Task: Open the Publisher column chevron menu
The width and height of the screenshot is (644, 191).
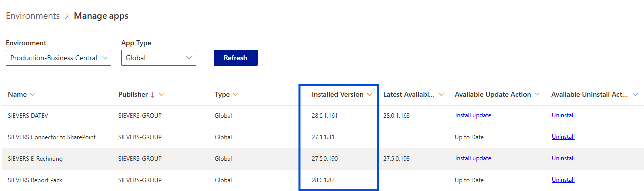Action: [x=162, y=94]
